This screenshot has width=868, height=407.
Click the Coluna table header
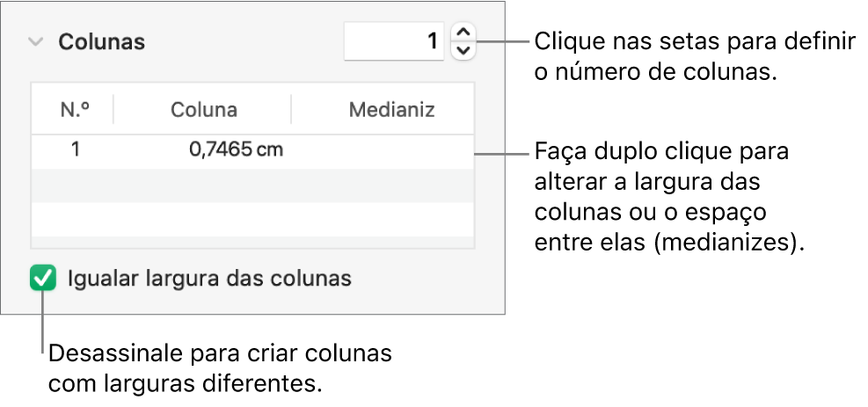(203, 110)
